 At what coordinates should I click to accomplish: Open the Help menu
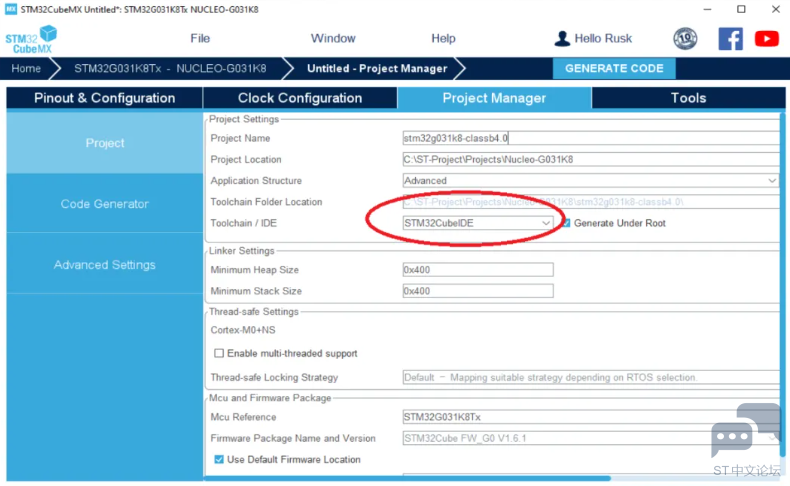[443, 38]
